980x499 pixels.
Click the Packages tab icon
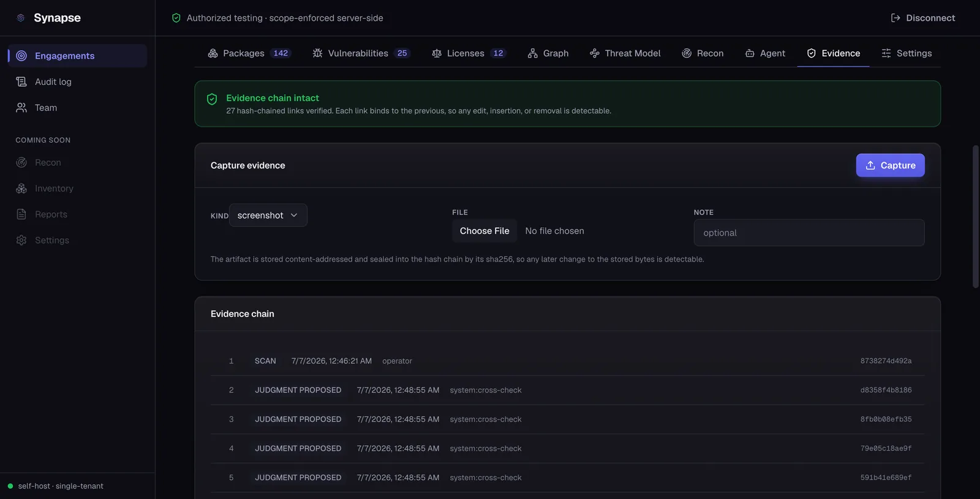coord(213,53)
